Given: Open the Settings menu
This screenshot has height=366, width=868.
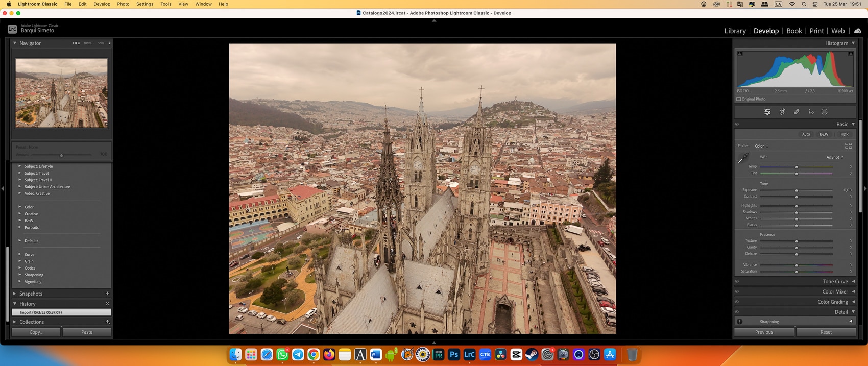Looking at the screenshot, I should tap(144, 4).
